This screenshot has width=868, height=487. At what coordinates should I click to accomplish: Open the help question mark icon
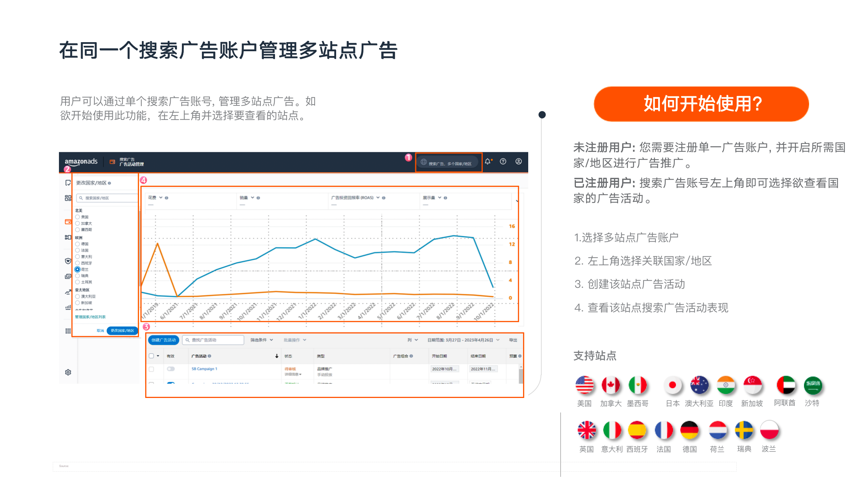[503, 161]
